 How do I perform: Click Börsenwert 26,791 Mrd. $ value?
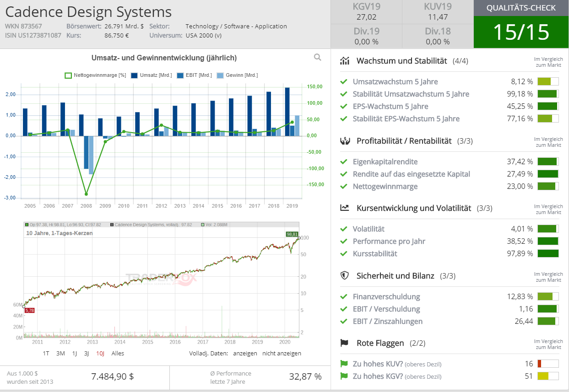pos(124,27)
